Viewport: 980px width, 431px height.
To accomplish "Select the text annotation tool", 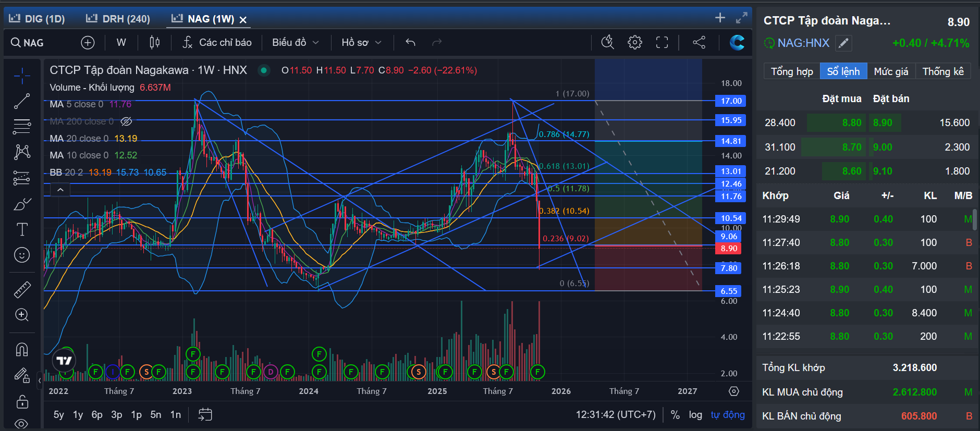I will (x=22, y=229).
